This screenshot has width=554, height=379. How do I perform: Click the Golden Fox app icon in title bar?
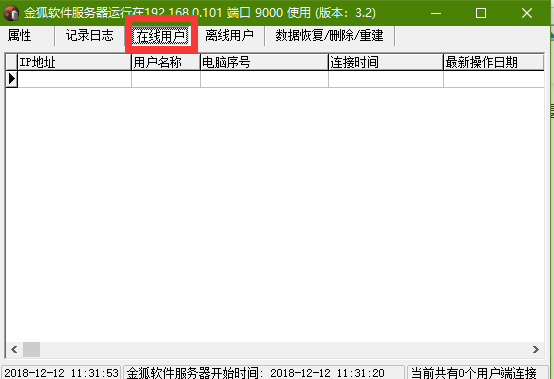pos(11,13)
